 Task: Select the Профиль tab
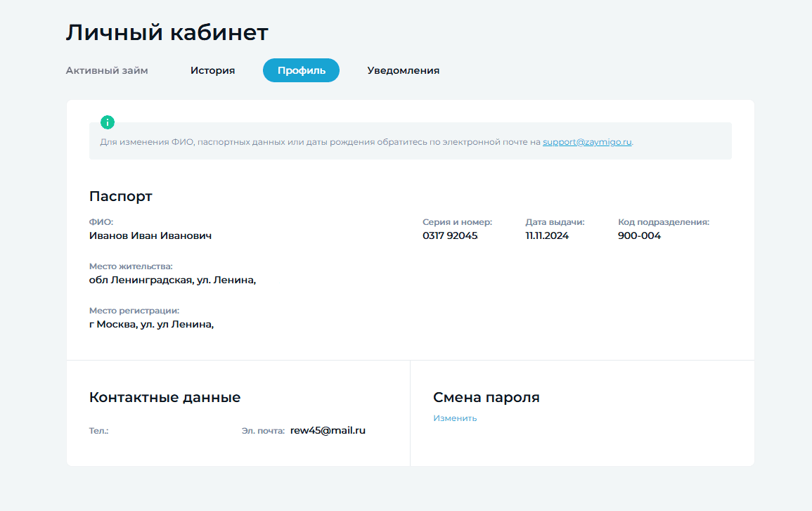[x=301, y=70]
